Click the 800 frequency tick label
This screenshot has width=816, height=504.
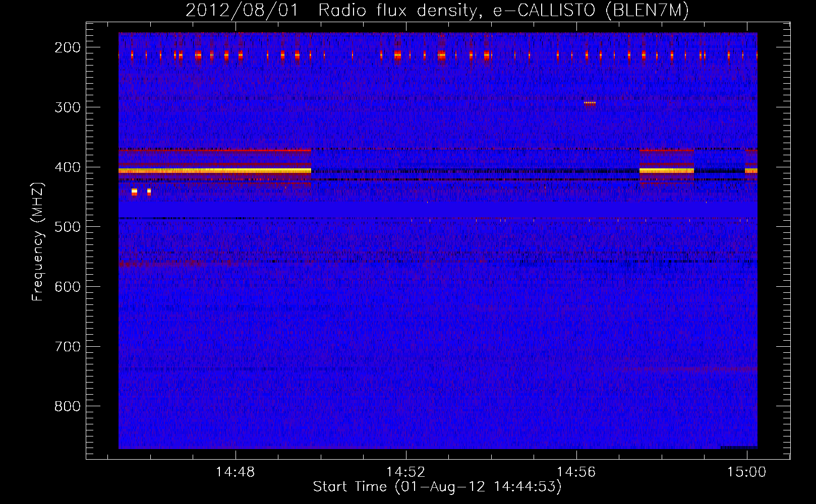point(68,406)
